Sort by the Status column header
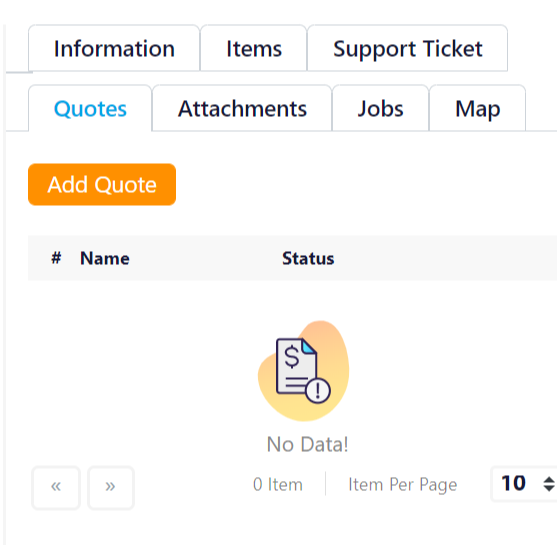The width and height of the screenshot is (557, 545). click(308, 258)
